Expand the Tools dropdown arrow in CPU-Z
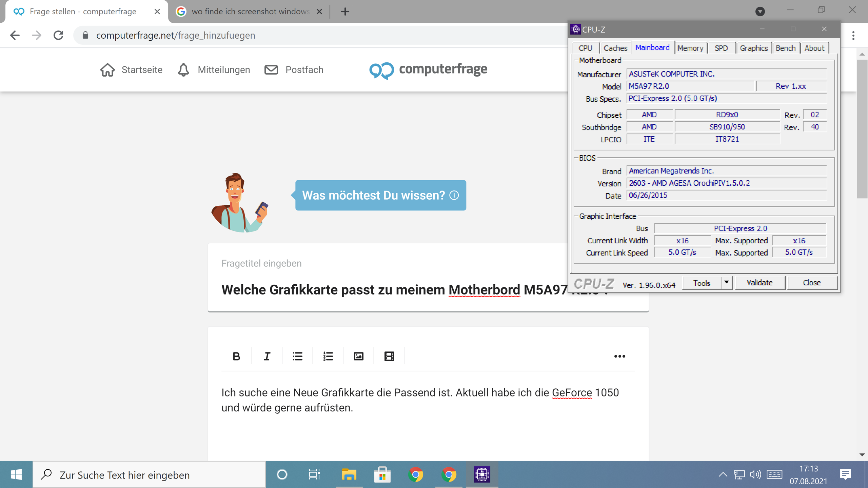868x488 pixels. click(727, 283)
